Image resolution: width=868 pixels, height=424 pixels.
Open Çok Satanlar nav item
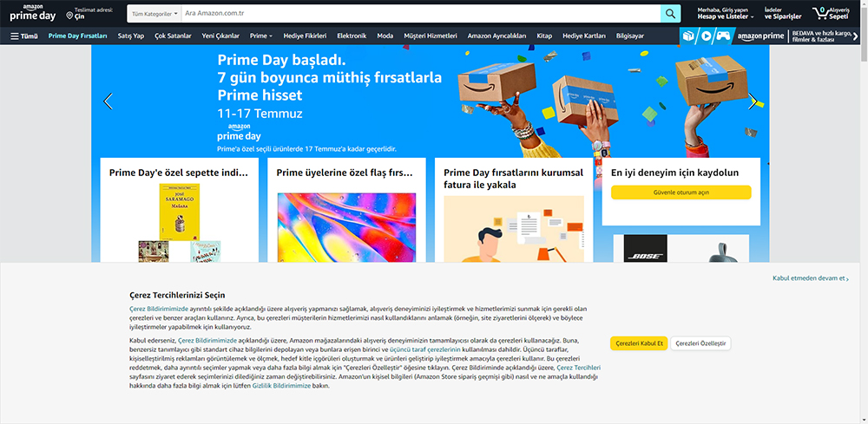[173, 36]
